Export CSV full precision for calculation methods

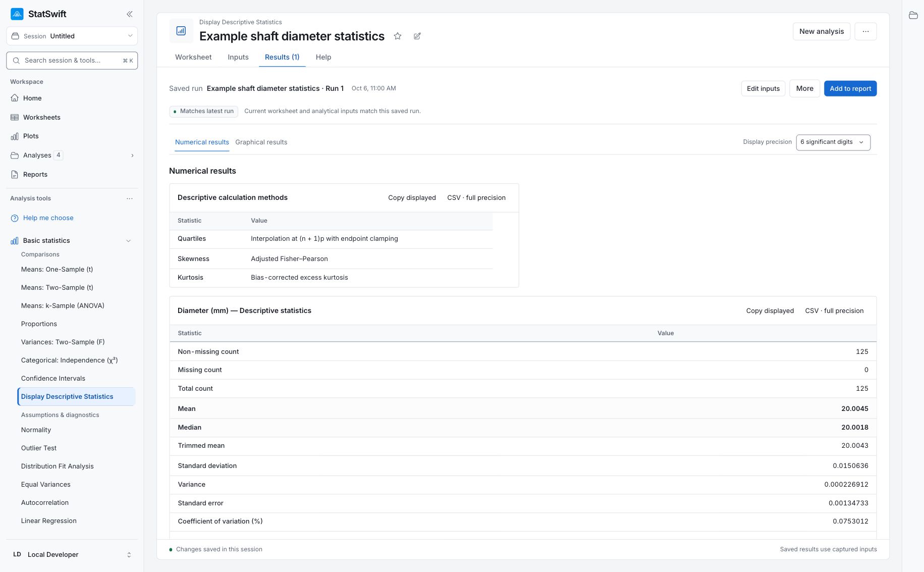click(476, 198)
